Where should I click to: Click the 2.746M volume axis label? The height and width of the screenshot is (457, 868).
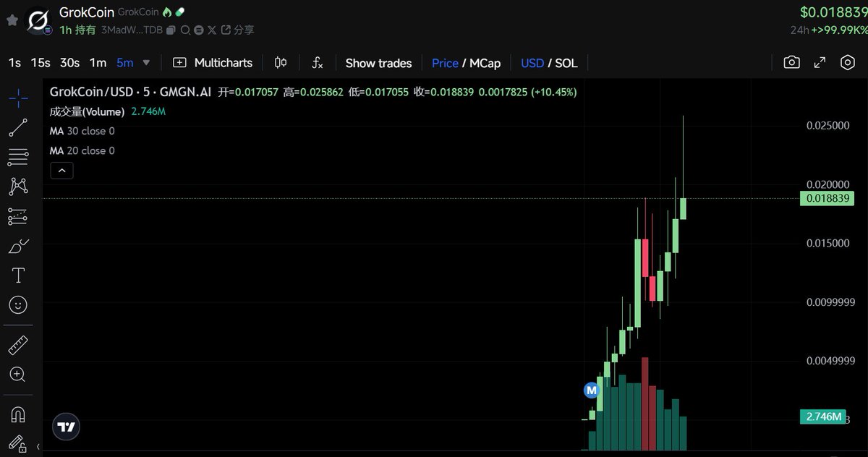(823, 417)
